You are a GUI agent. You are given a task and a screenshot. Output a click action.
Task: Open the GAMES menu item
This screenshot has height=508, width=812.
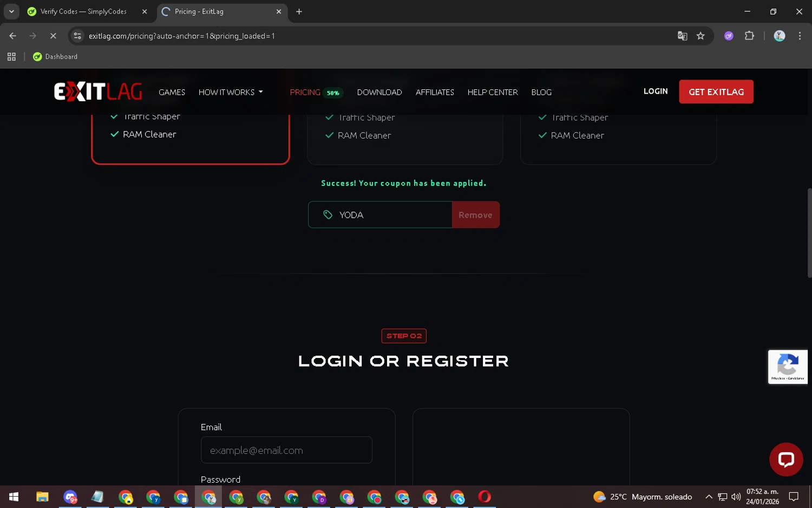click(x=172, y=92)
